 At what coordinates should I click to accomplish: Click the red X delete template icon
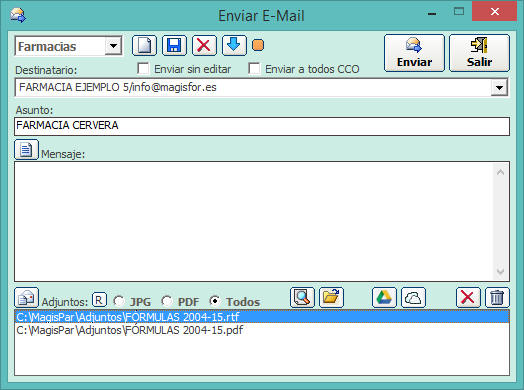(204, 45)
